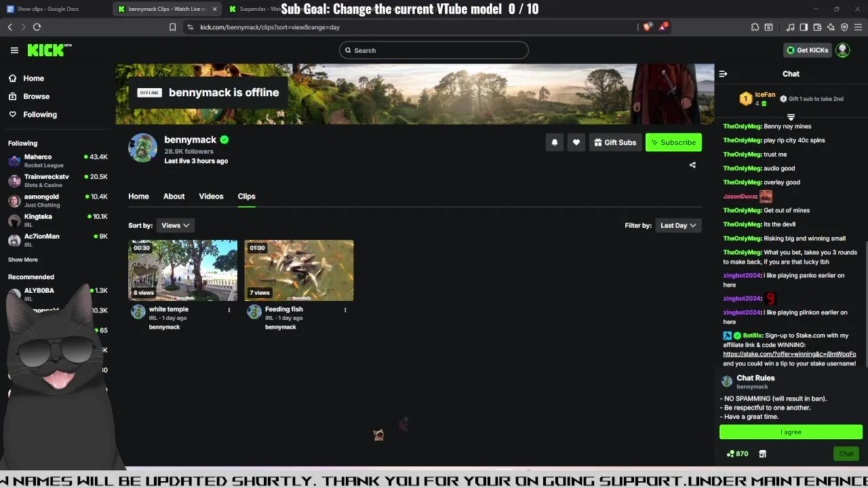Switch to the About tab
Image resolution: width=868 pixels, height=488 pixels.
pyautogui.click(x=174, y=196)
